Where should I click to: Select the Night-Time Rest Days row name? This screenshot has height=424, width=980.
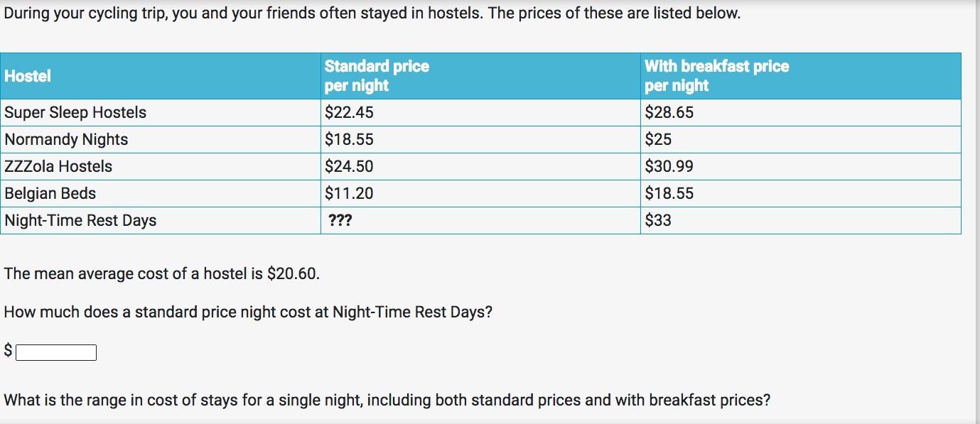click(80, 220)
